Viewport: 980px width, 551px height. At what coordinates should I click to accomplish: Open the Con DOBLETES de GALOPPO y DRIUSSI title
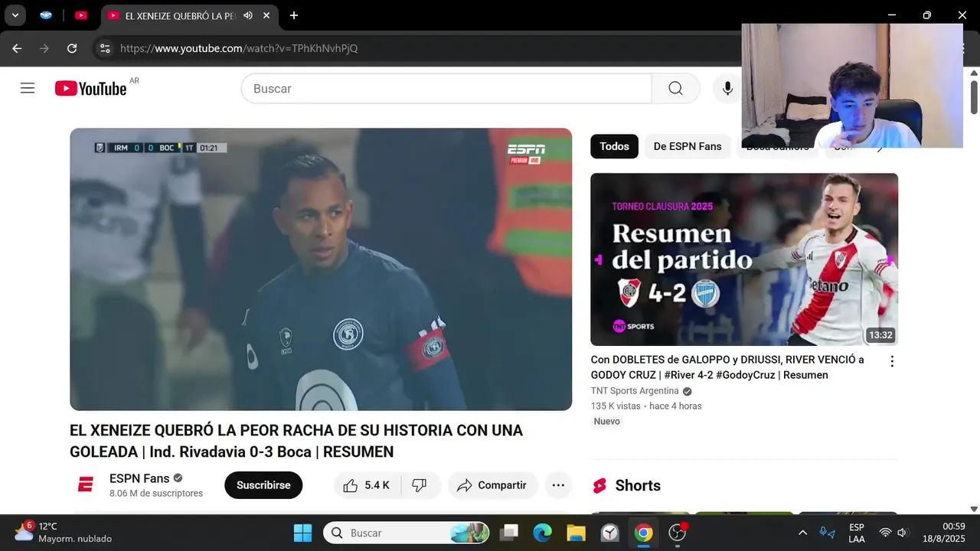[727, 367]
